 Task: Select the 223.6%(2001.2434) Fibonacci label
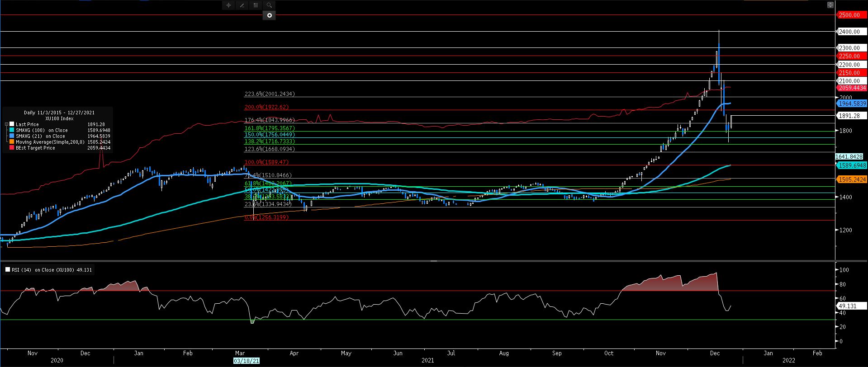click(x=270, y=94)
